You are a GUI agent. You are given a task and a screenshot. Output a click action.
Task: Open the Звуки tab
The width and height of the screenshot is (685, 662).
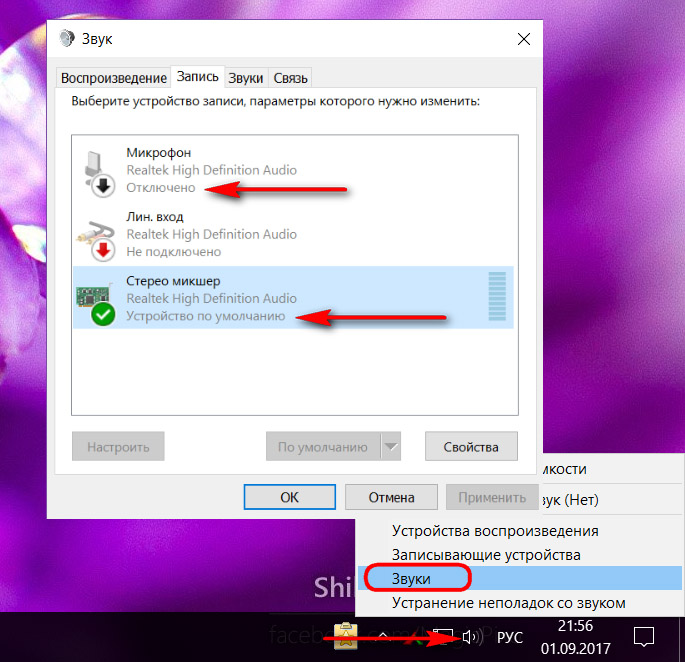pyautogui.click(x=246, y=78)
